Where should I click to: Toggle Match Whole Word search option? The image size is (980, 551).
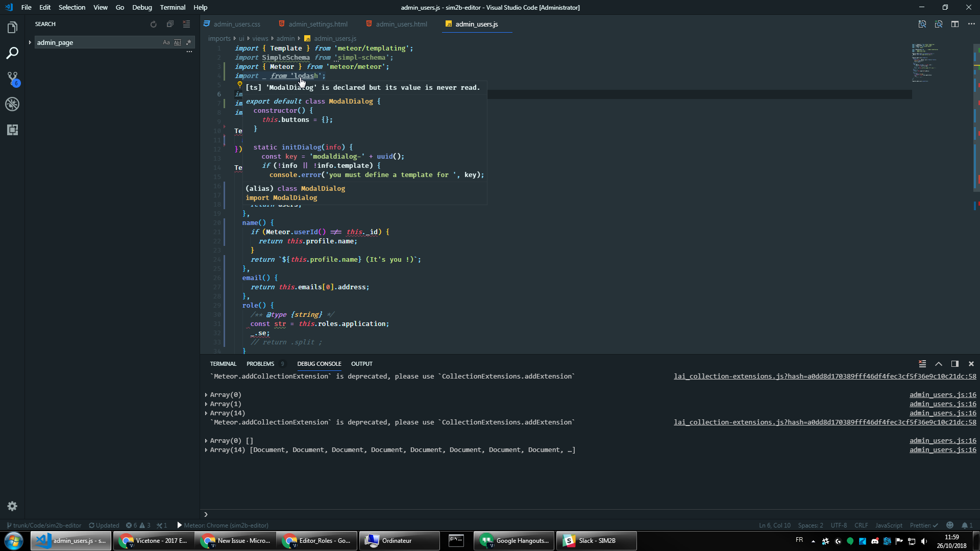(177, 42)
